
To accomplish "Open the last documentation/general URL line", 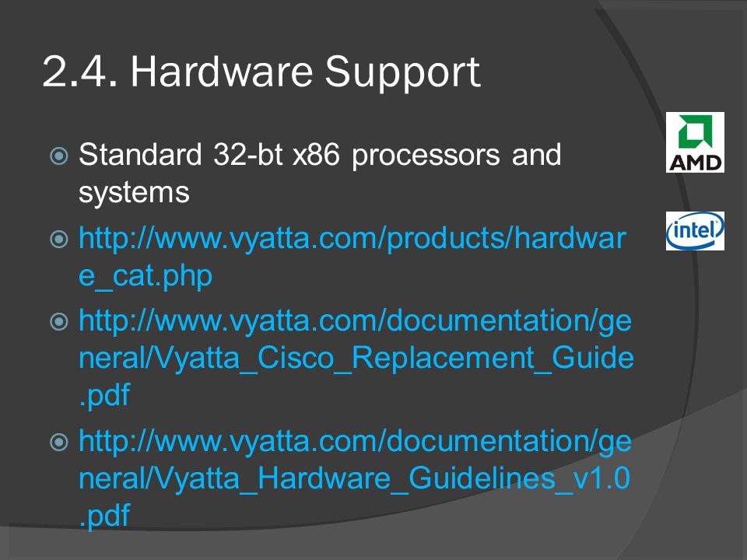I will 356,442.
